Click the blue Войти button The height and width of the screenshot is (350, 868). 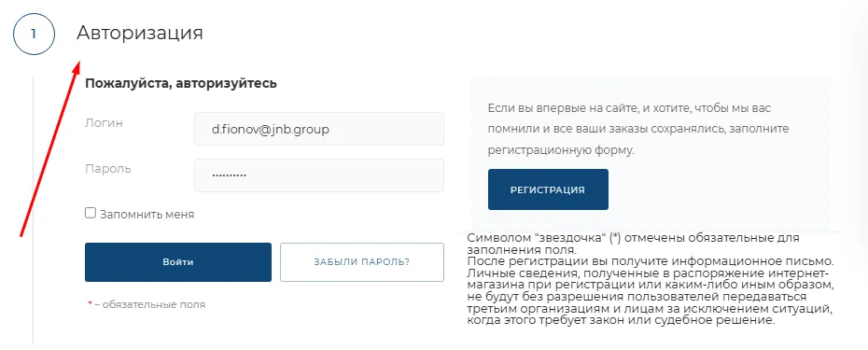[178, 262]
